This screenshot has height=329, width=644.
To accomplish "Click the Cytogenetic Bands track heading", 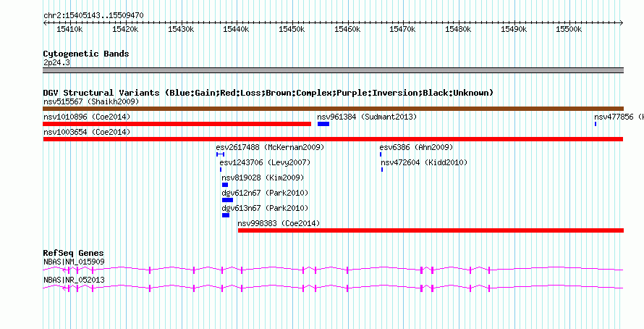I will (86, 54).
